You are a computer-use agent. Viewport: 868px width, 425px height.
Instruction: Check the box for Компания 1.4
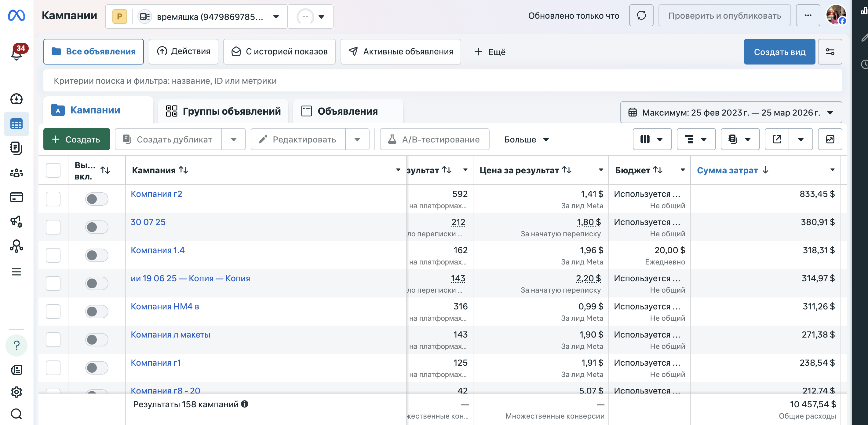(53, 255)
